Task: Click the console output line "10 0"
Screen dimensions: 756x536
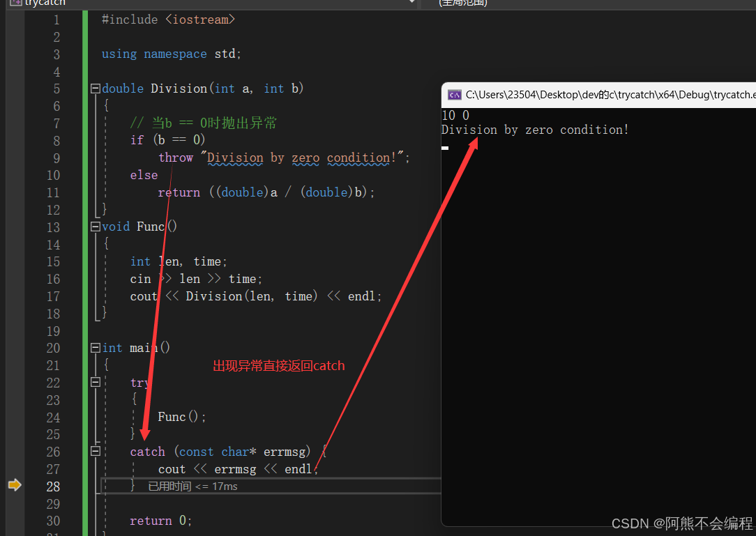Action: (455, 115)
